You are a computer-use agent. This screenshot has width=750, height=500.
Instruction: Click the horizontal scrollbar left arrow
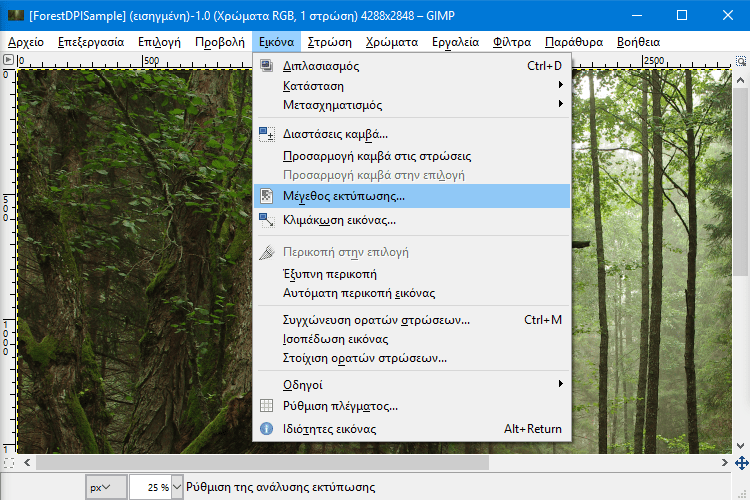point(27,463)
